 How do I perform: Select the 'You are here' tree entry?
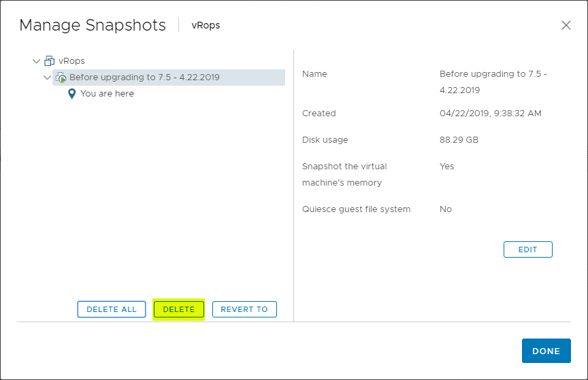coord(107,94)
